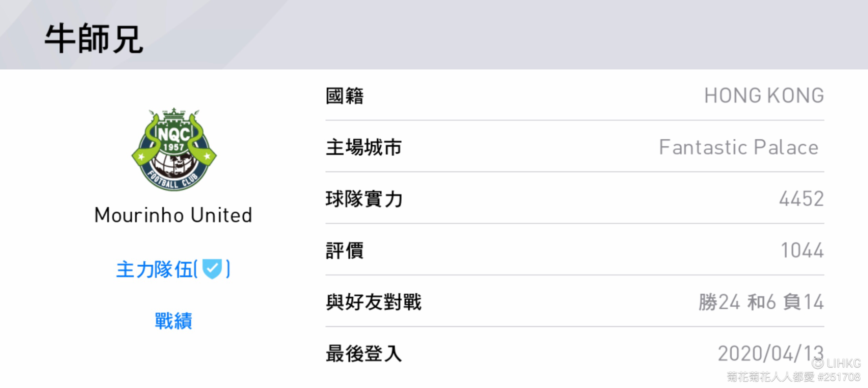Click the Fantastic Palace value
Viewport: 868px width, 388px height.
click(x=739, y=147)
